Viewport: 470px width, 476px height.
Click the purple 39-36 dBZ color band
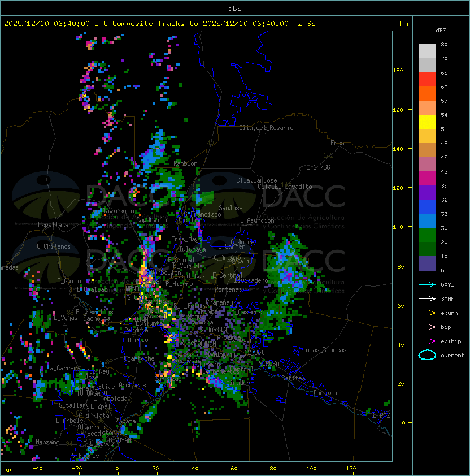coord(427,193)
